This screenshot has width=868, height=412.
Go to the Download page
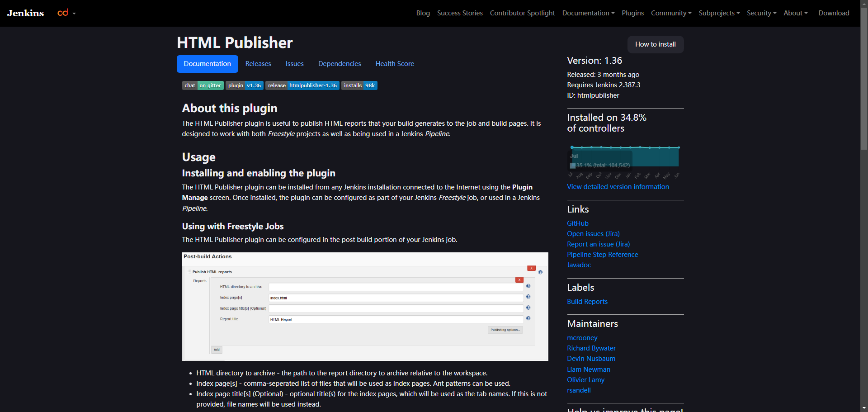834,13
